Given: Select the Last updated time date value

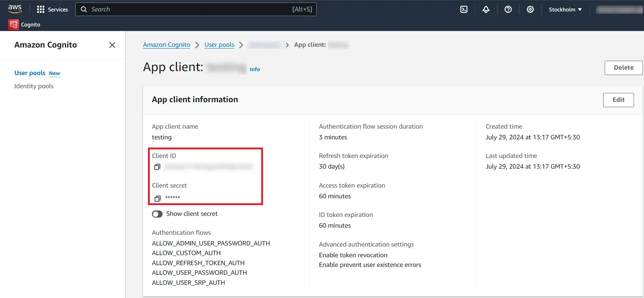Looking at the screenshot, I should click(x=533, y=167).
